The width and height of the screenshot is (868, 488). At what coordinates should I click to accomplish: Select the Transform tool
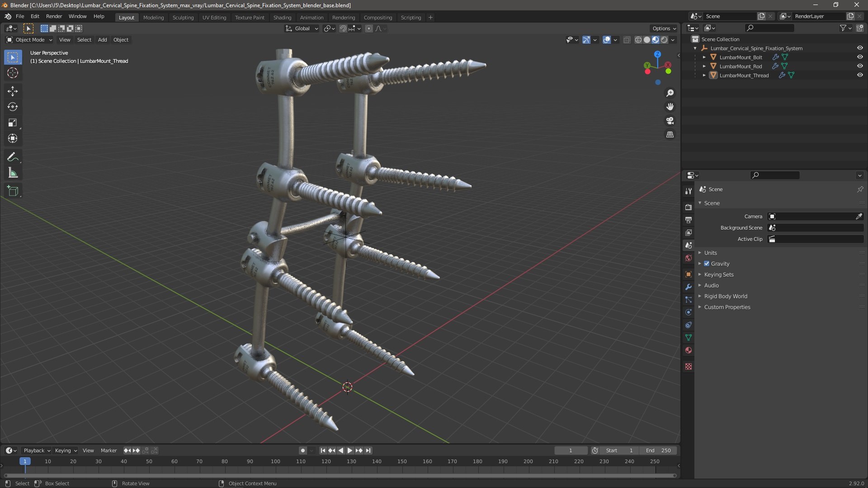[13, 139]
